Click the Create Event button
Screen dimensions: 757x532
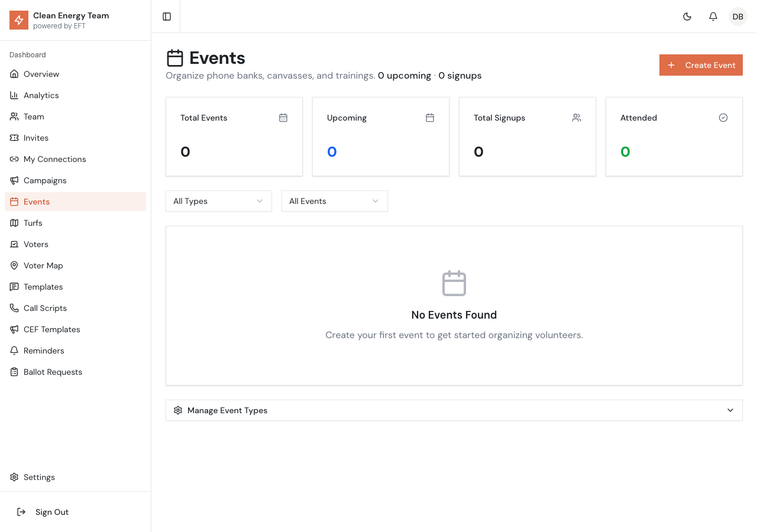click(x=701, y=65)
